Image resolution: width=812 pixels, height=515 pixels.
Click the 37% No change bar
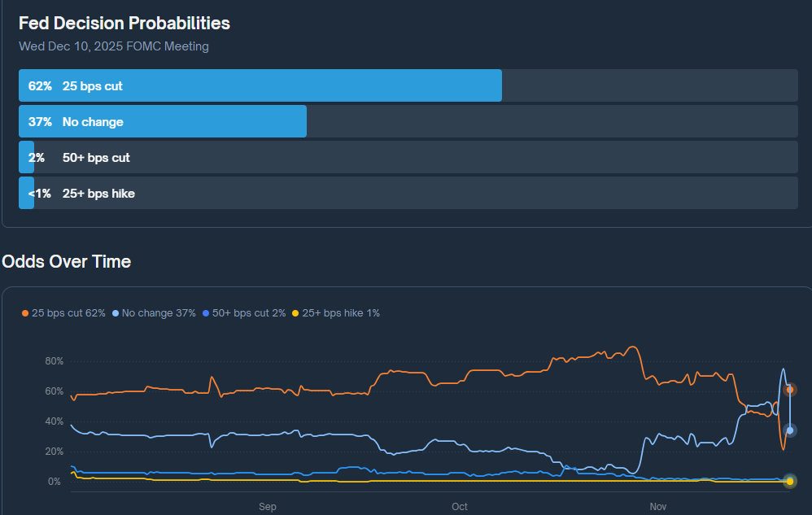(x=162, y=120)
